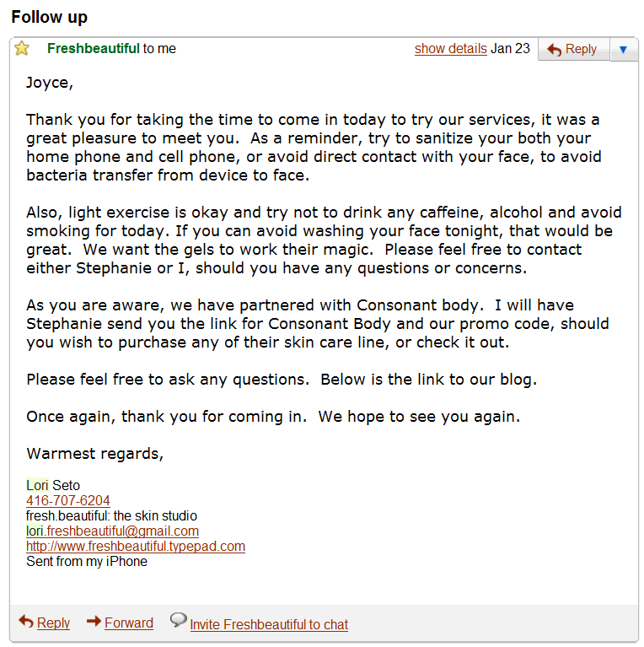Click the forward arrow icon in footer
The width and height of the screenshot is (644, 647).
(x=94, y=622)
